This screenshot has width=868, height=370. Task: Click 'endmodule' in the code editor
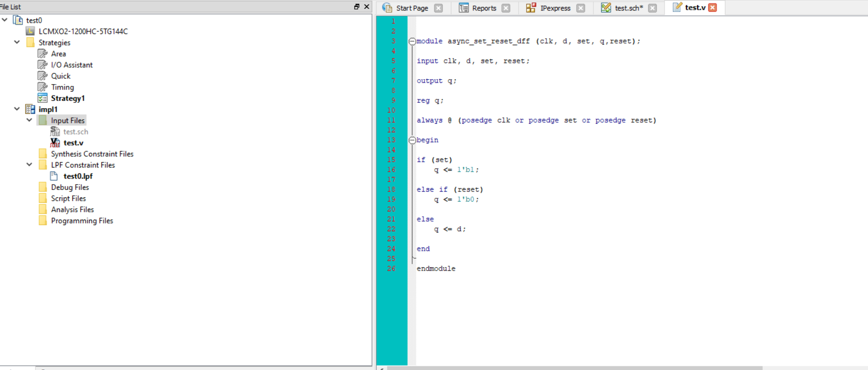[x=436, y=269]
